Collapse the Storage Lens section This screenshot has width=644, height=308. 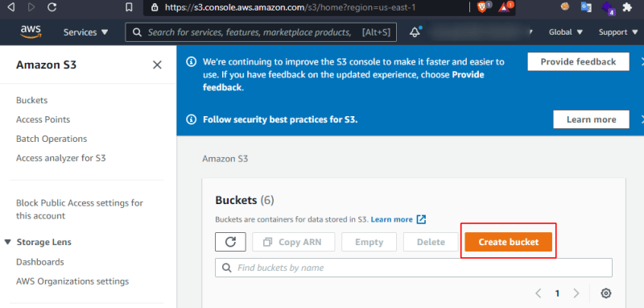pos(8,242)
